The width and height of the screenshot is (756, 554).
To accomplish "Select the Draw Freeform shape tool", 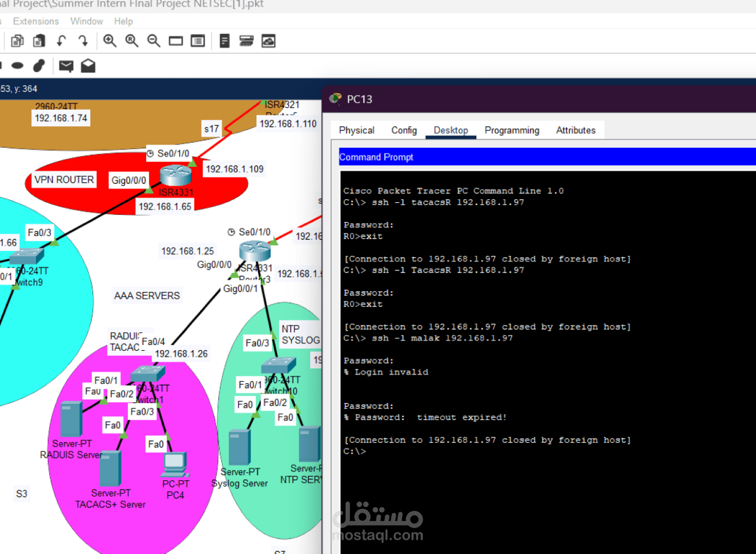I will tap(39, 66).
